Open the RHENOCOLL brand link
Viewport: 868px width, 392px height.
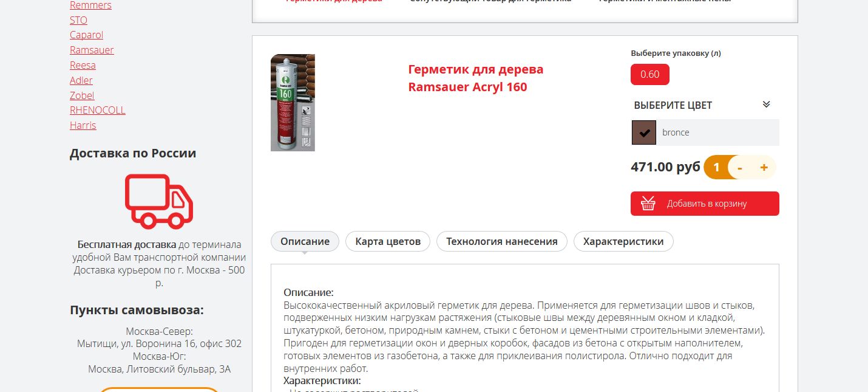[98, 110]
